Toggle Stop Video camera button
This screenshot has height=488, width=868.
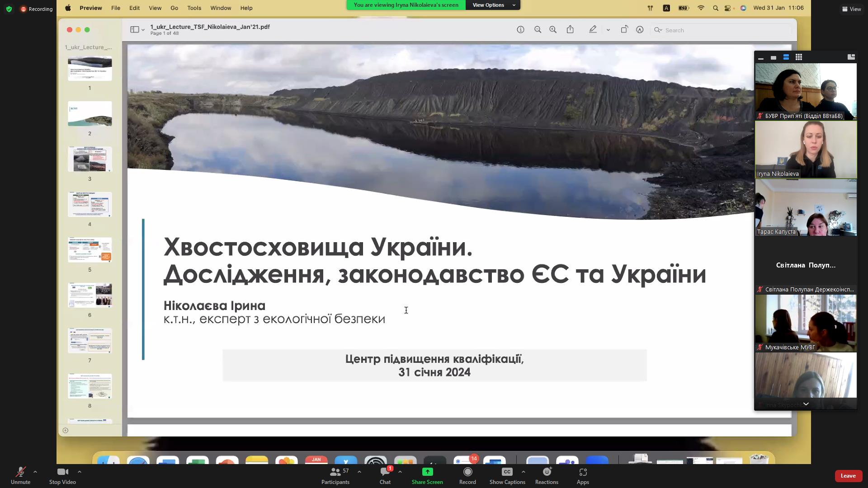62,472
